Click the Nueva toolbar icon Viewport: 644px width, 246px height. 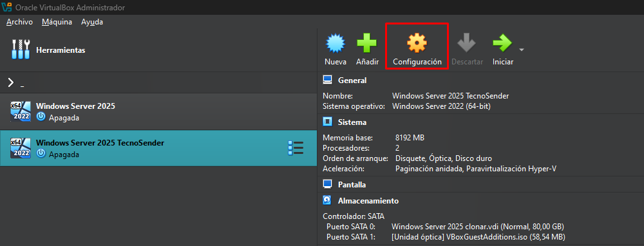pos(335,43)
